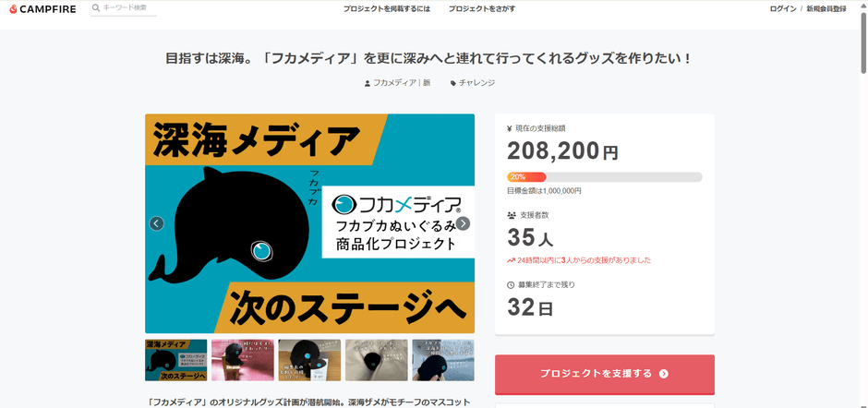Click the tag icon beside チャレンジ

[453, 83]
